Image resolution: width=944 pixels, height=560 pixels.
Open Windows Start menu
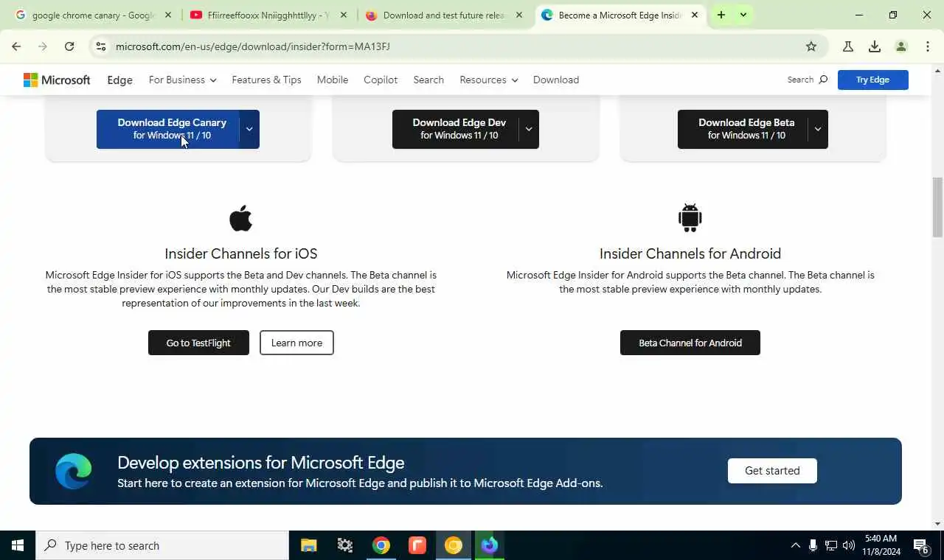18,545
